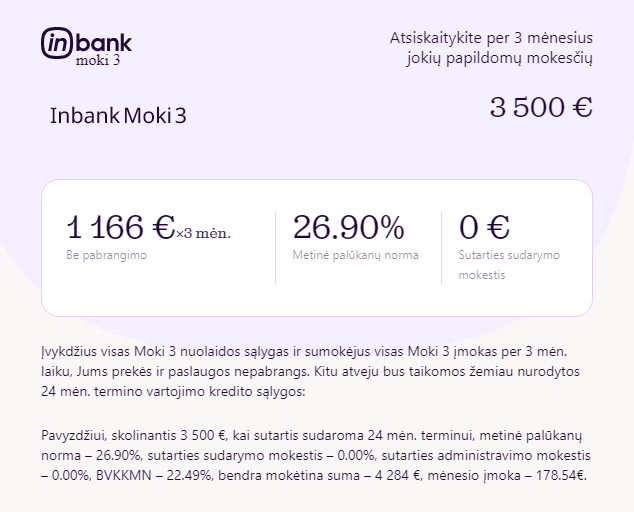Screen dimensions: 634x512
Task: Click the "jokių papildomų mokesčių" line
Action: [500, 58]
